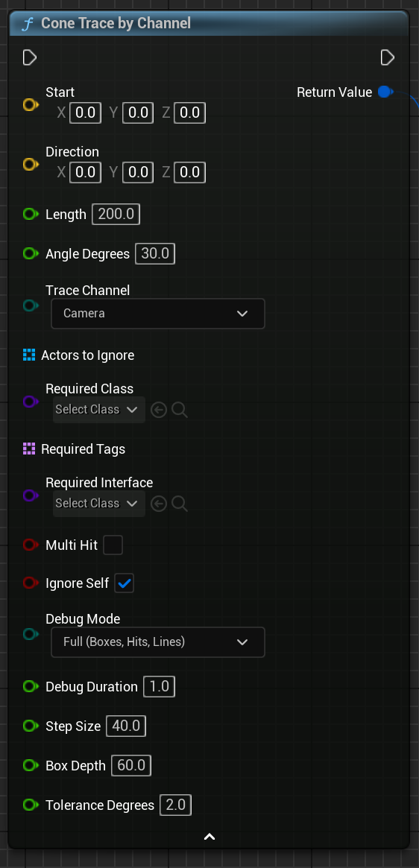Viewport: 419px width, 868px height.
Task: Click the Required Tags array pin
Action: click(x=29, y=449)
